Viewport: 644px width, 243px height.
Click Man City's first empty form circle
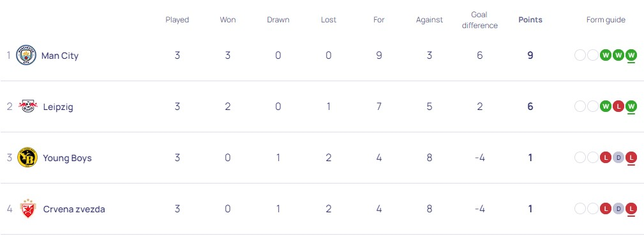pyautogui.click(x=580, y=55)
